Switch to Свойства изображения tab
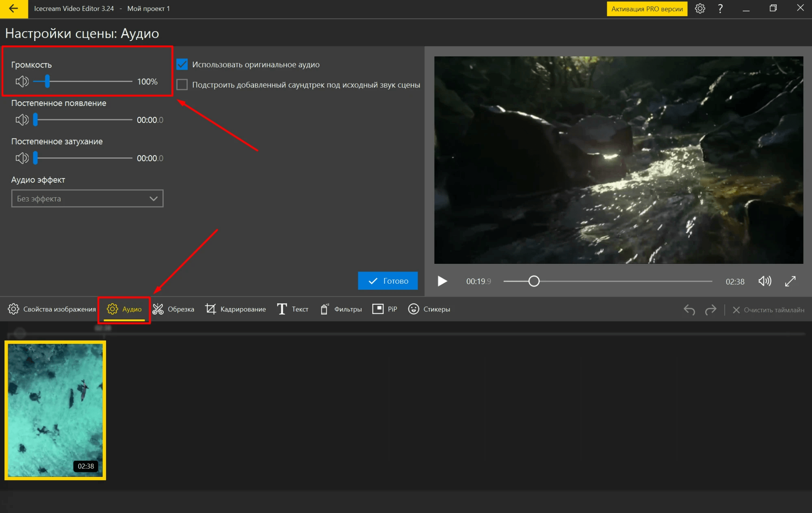This screenshot has width=812, height=513. [x=52, y=309]
